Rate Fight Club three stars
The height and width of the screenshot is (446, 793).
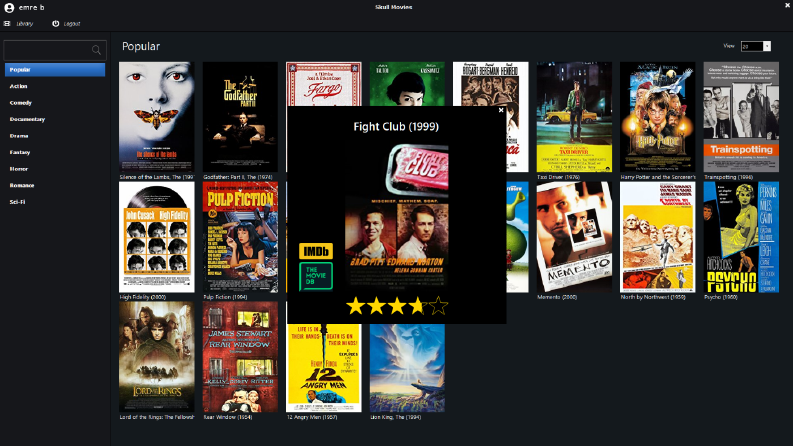pos(397,306)
